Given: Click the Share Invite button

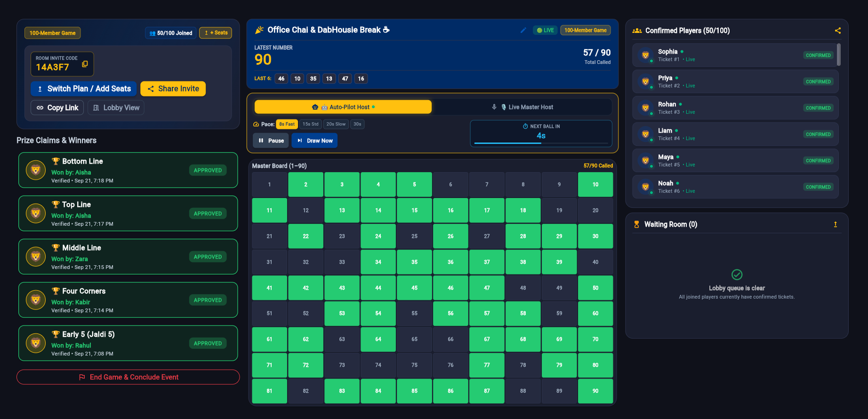Looking at the screenshot, I should click(173, 89).
